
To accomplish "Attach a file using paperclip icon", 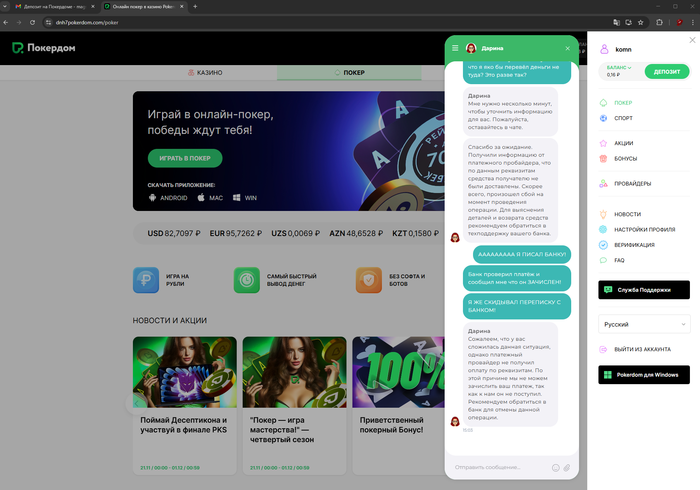I will point(567,468).
